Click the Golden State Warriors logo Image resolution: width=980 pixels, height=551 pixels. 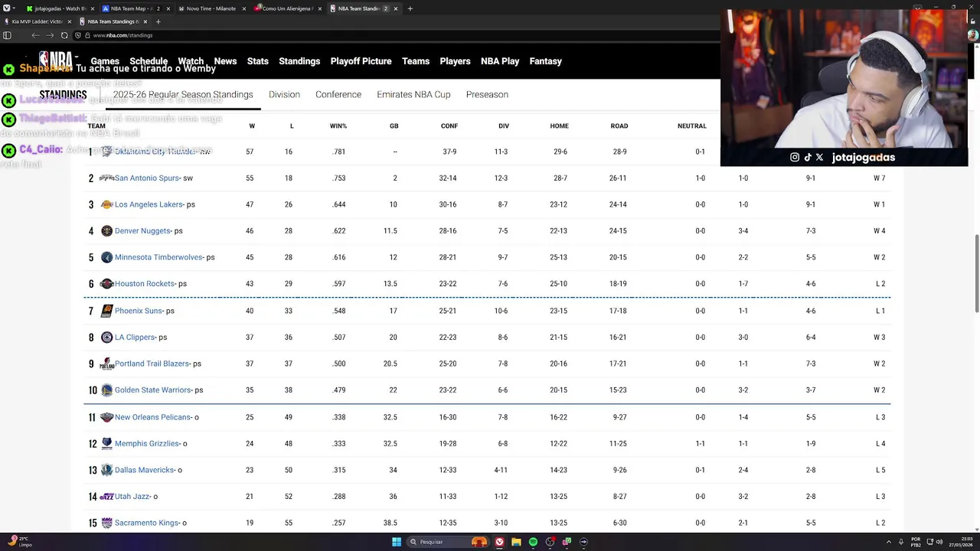106,390
